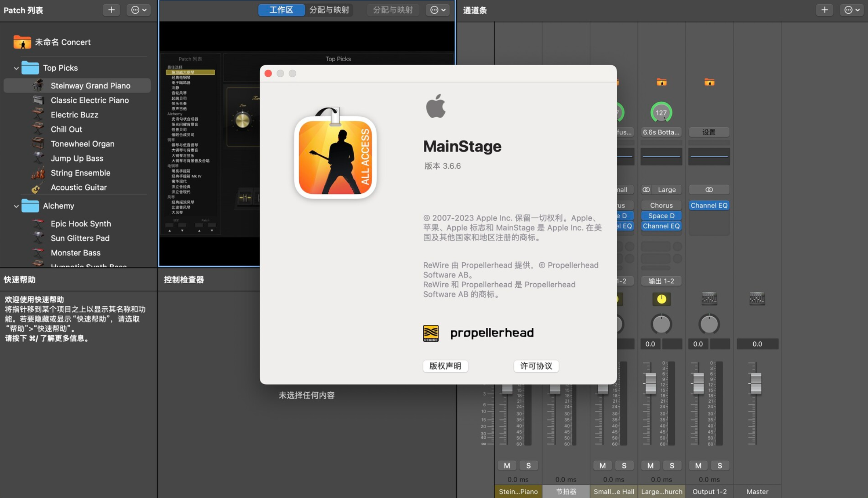868x498 pixels.
Task: Click the 许可协议 button
Action: (x=536, y=366)
